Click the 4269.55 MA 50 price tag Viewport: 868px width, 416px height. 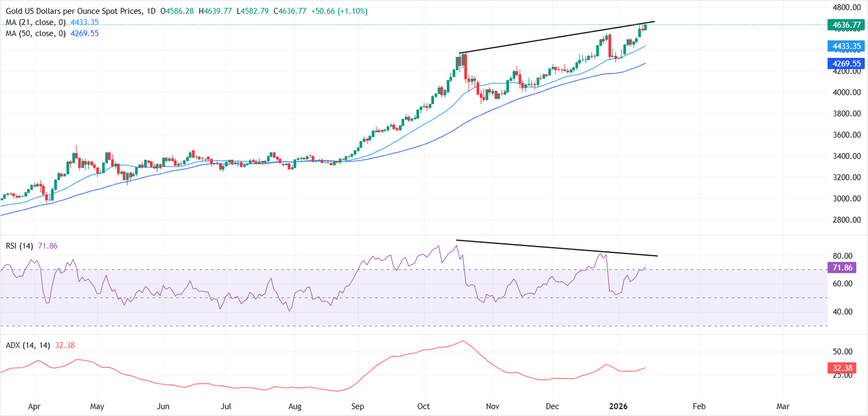[844, 64]
